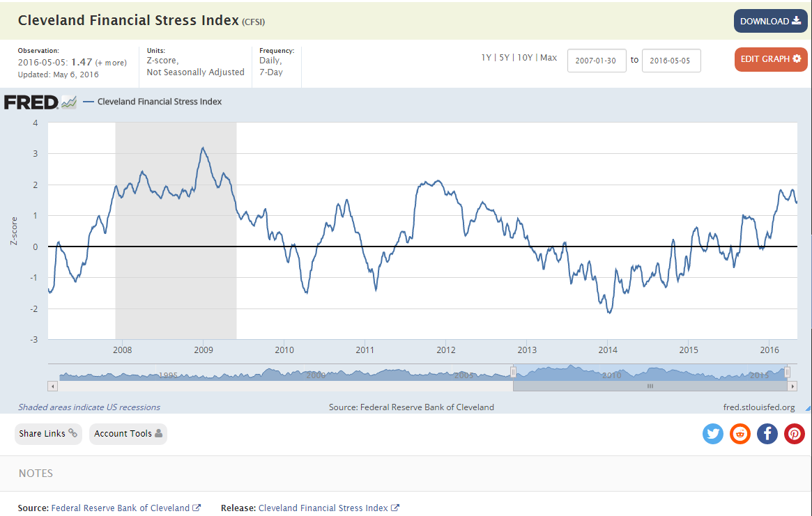Click the '(+ more)' observations link

[x=111, y=63]
